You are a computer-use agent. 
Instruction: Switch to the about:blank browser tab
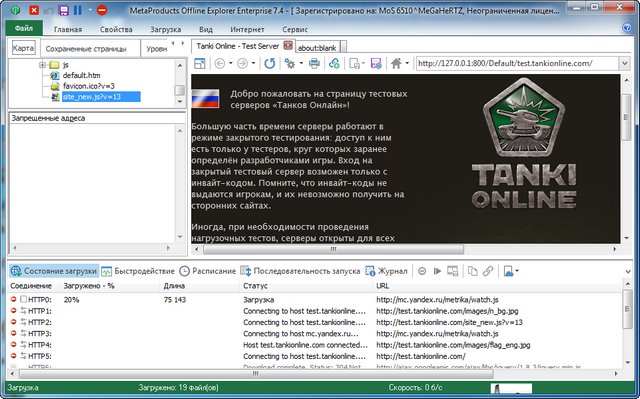(x=317, y=48)
